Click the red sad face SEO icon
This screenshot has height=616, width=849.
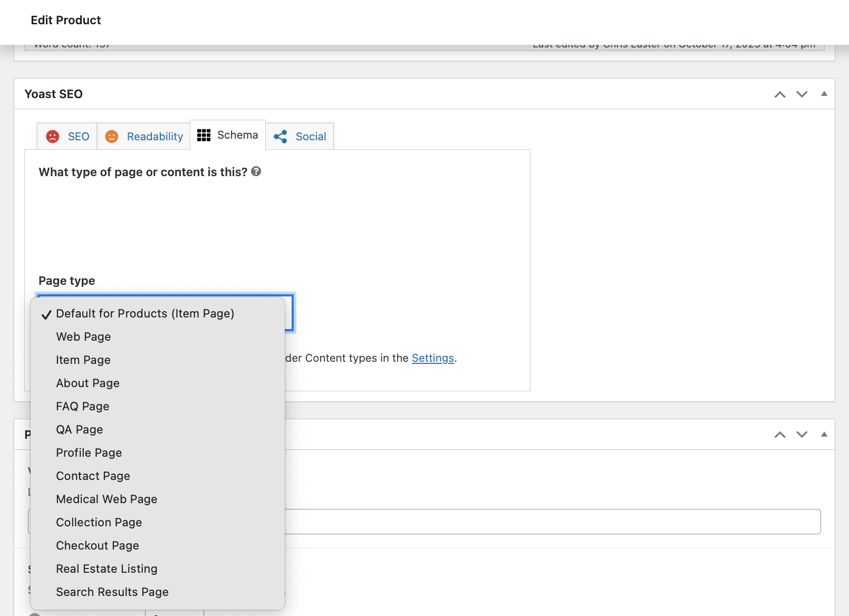[x=53, y=137]
